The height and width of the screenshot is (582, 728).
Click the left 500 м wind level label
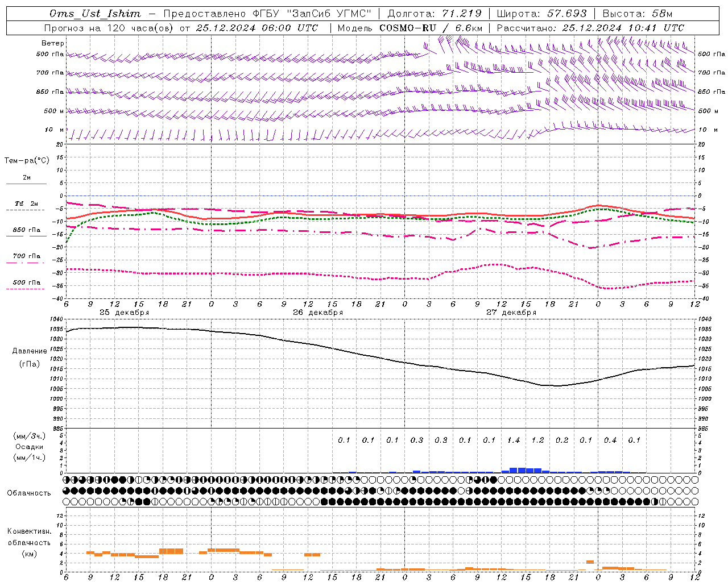54,111
